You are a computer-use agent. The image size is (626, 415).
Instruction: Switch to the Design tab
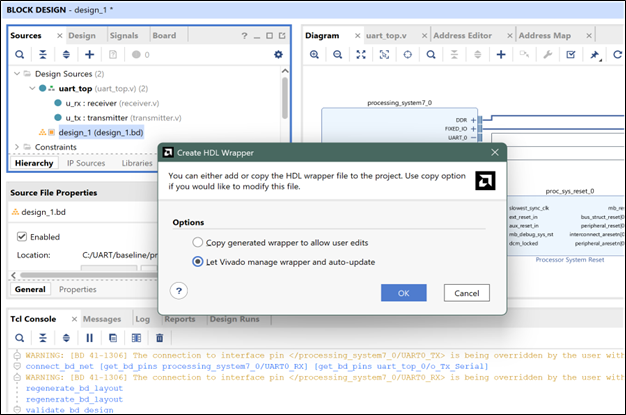[82, 36]
